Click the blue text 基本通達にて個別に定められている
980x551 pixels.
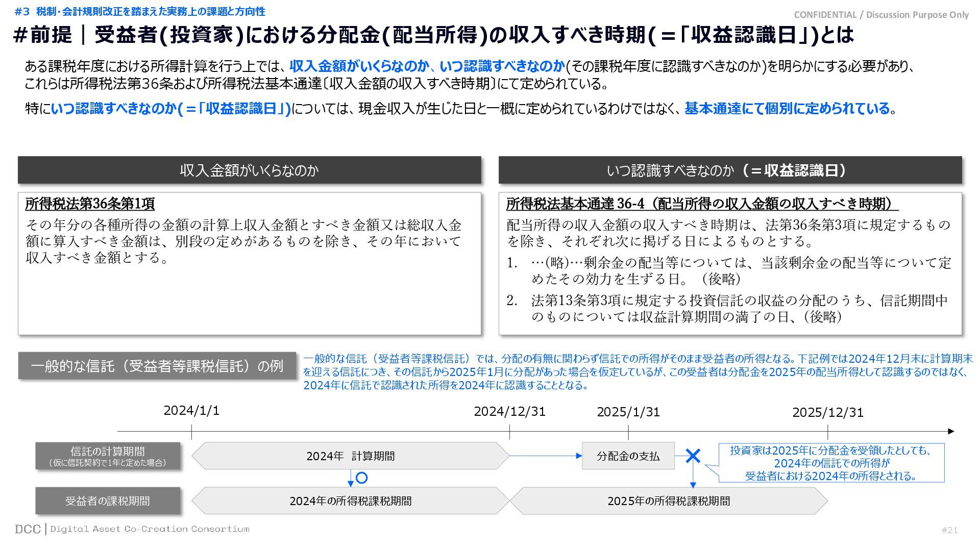[787, 108]
